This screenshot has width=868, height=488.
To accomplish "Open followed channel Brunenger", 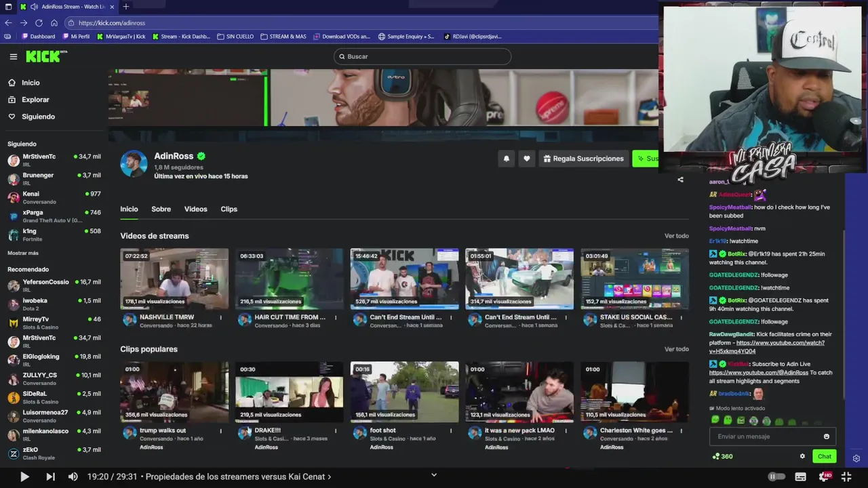I will (54, 178).
